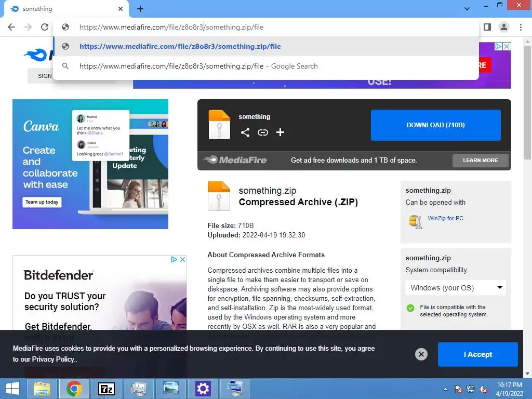The width and height of the screenshot is (532, 399).
Task: Launch 7-Zip from the taskbar
Action: click(106, 389)
